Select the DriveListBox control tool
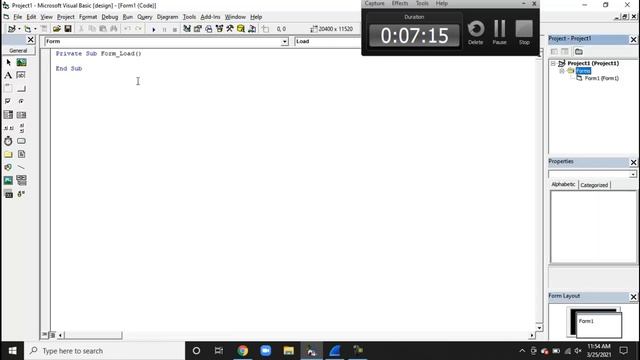640x360 pixels. 21,141
